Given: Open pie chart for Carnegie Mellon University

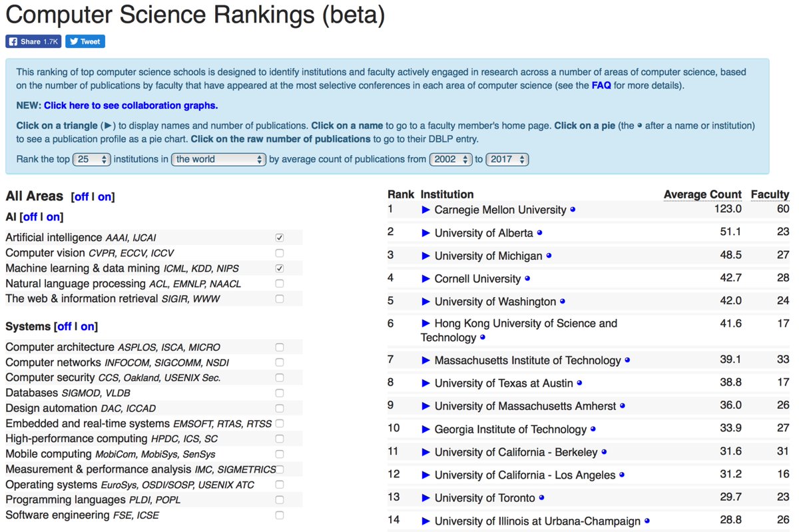Looking at the screenshot, I should pyautogui.click(x=573, y=210).
